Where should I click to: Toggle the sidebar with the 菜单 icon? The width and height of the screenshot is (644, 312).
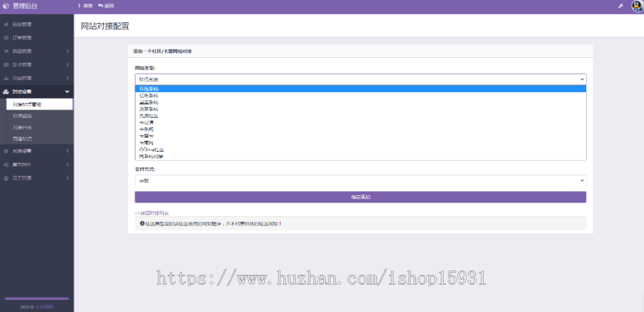pyautogui.click(x=79, y=6)
